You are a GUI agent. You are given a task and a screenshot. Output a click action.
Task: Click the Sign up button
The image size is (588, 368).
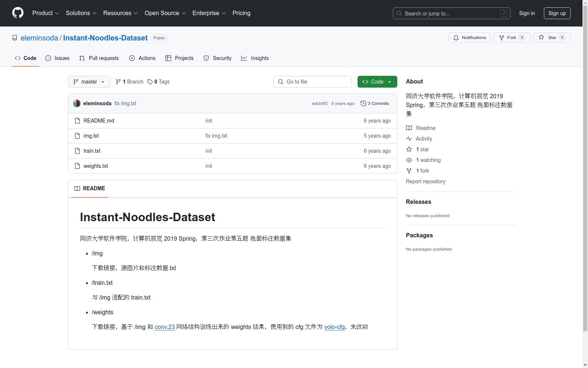click(x=557, y=13)
